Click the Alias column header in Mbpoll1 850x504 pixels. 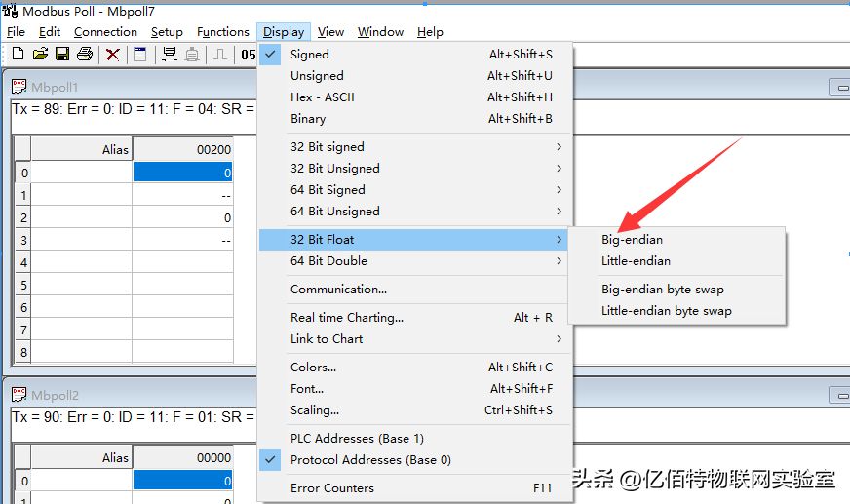coord(81,149)
